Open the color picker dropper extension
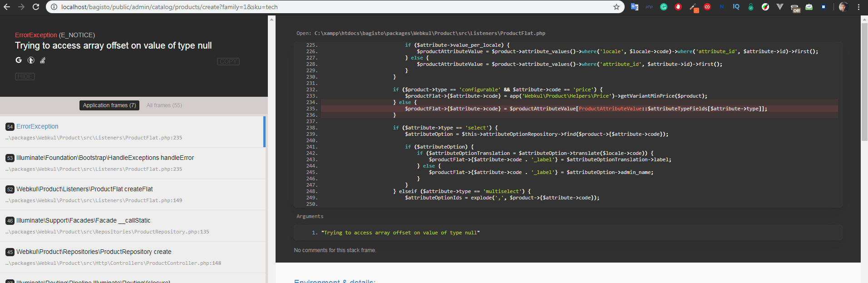 693,7
